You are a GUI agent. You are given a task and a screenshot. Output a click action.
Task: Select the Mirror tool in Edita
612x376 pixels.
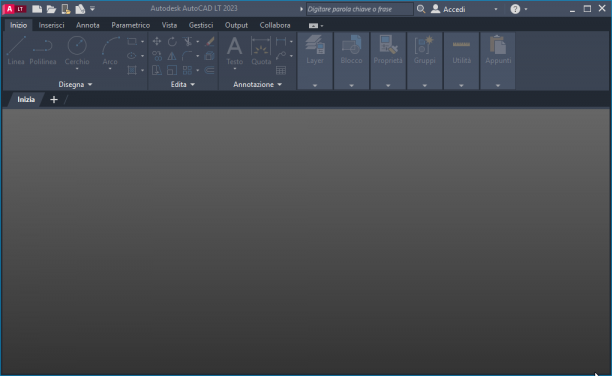pos(172,56)
